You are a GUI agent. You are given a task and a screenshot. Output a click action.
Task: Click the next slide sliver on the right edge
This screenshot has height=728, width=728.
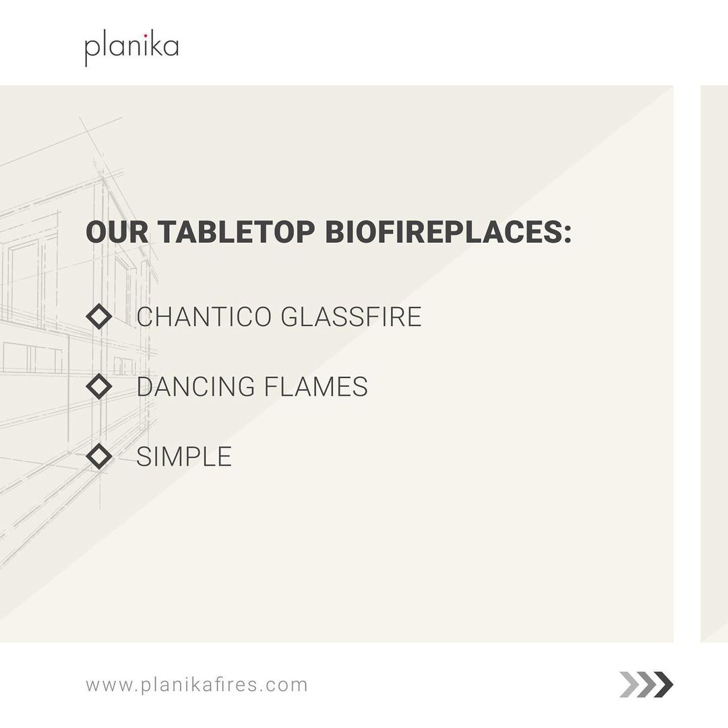point(715,364)
